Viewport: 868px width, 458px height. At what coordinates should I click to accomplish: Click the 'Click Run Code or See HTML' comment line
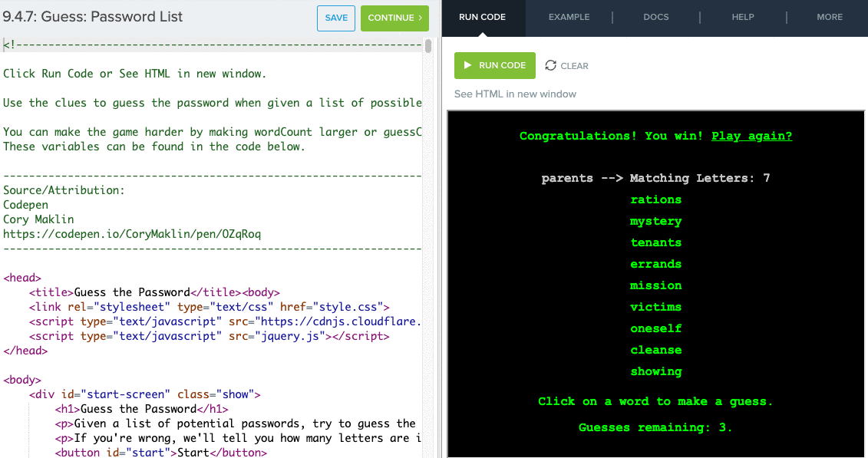pos(134,74)
